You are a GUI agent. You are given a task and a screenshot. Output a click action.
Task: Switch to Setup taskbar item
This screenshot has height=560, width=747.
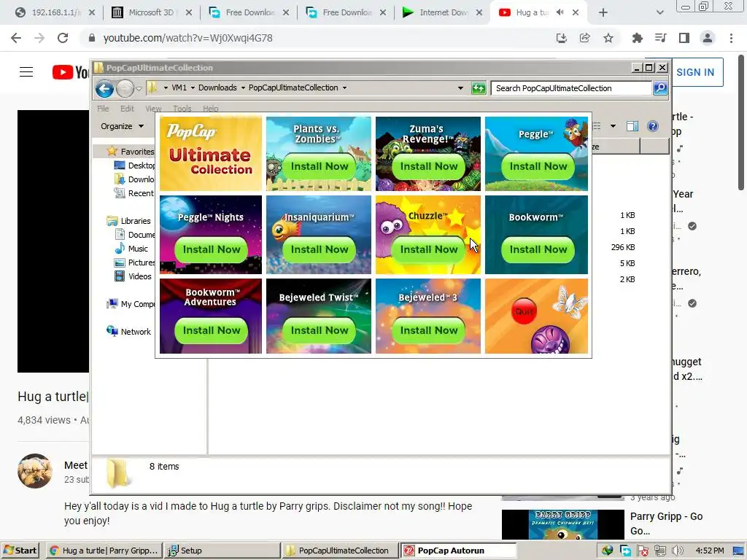(223, 551)
